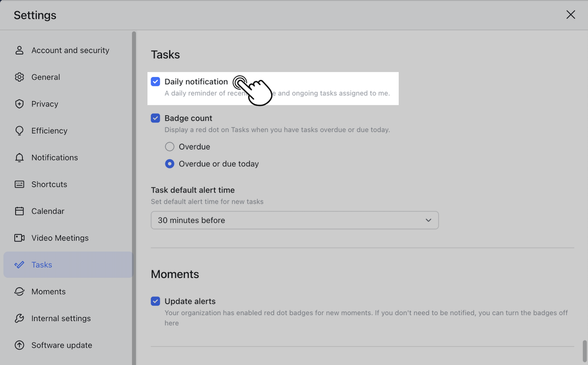Click the Efficiency lightbulb icon
The height and width of the screenshot is (365, 588).
pos(19,131)
